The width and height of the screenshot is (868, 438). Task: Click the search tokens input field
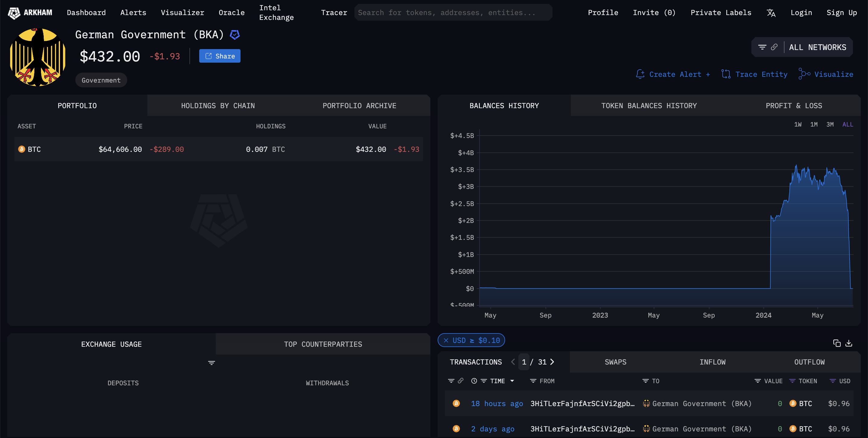click(453, 13)
